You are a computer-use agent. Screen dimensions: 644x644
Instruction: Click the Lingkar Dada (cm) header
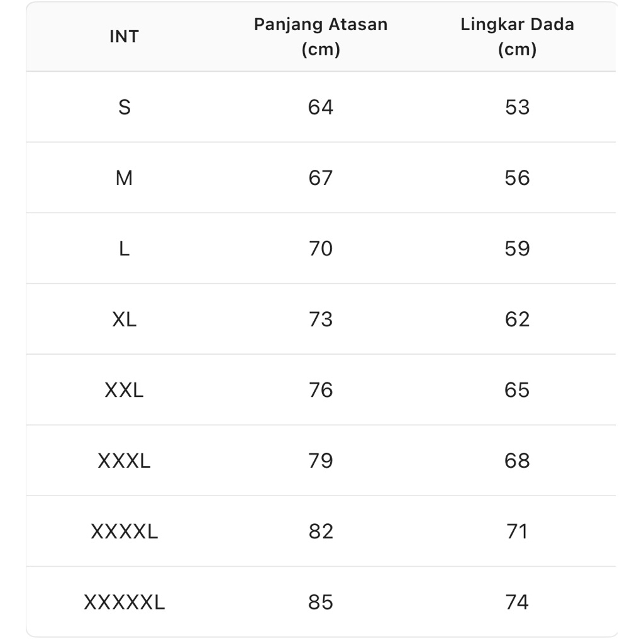[x=517, y=37]
